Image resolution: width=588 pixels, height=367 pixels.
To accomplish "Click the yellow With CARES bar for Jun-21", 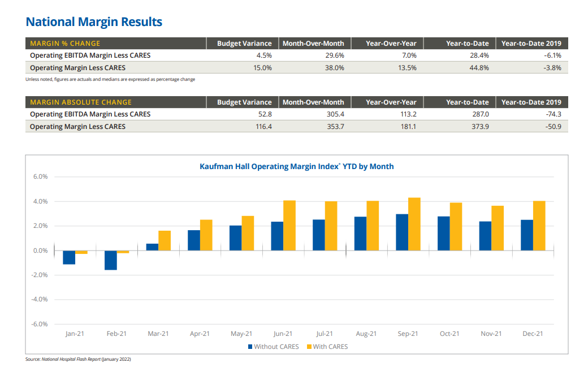I will pos(289,226).
